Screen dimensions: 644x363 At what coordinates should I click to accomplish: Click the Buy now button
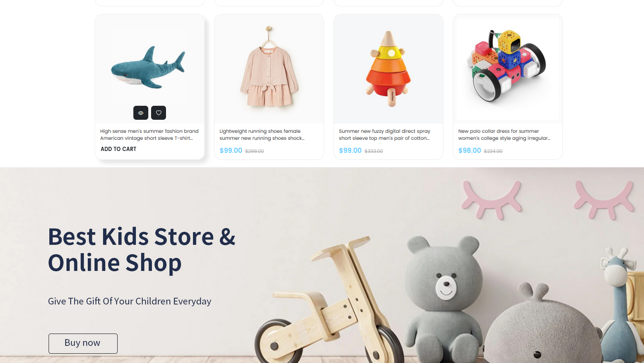pyautogui.click(x=83, y=343)
